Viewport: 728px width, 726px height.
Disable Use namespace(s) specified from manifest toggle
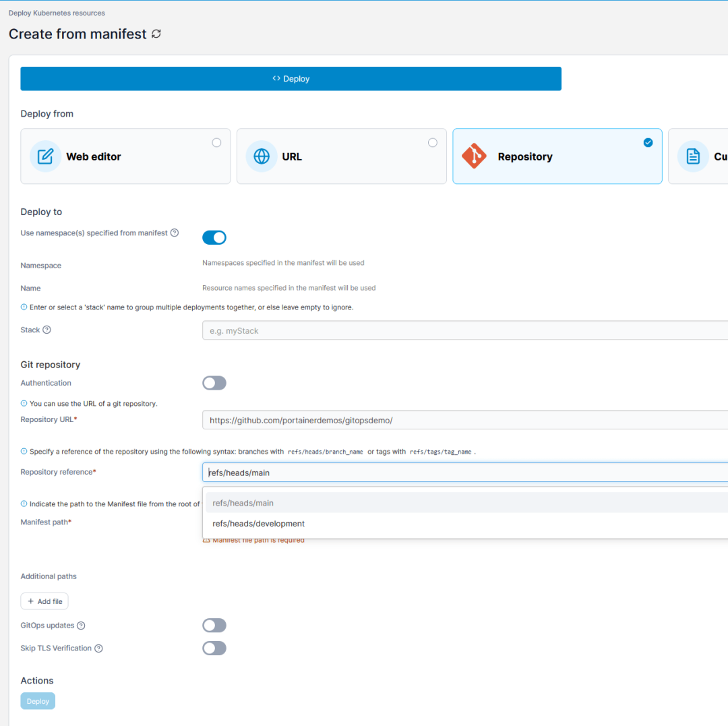(x=214, y=237)
